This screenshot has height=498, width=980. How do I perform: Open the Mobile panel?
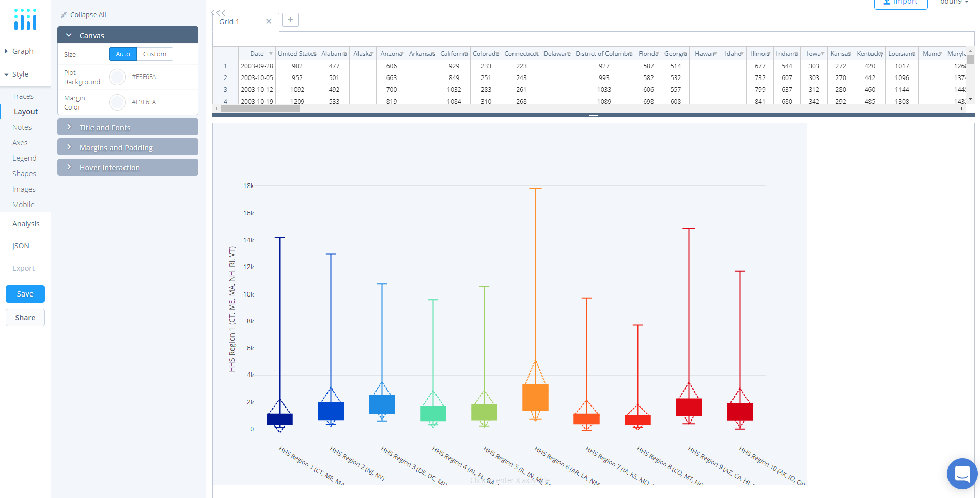click(23, 205)
